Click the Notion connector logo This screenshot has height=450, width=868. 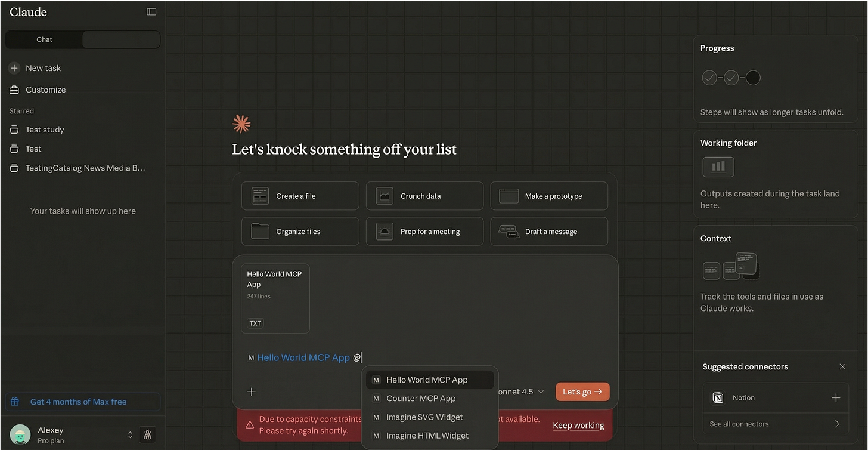point(718,398)
